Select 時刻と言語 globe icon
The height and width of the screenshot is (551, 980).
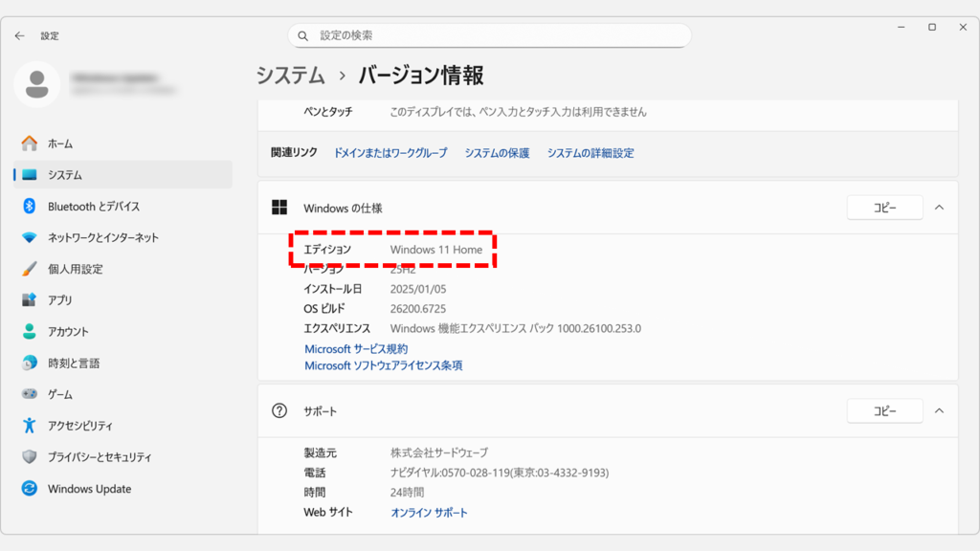pos(30,364)
